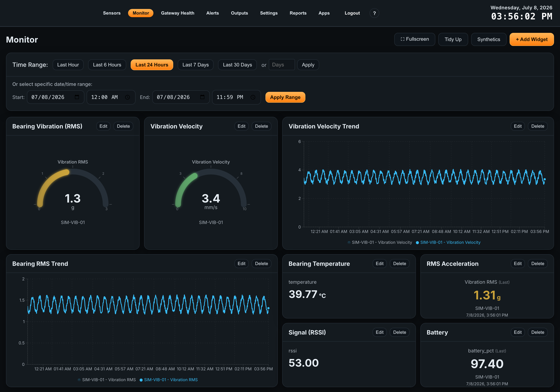The height and width of the screenshot is (392, 560).
Task: Toggle blue Vibration RMS legend series
Action: 169,380
